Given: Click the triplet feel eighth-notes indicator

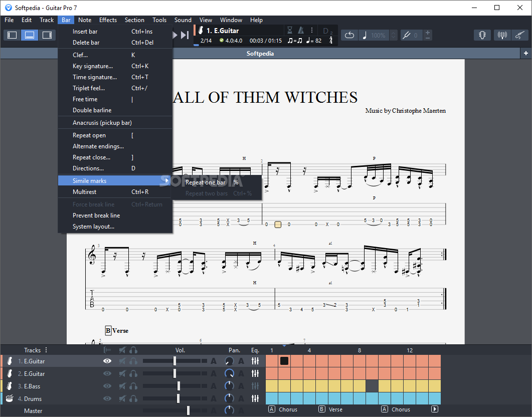Looking at the screenshot, I should tap(295, 41).
